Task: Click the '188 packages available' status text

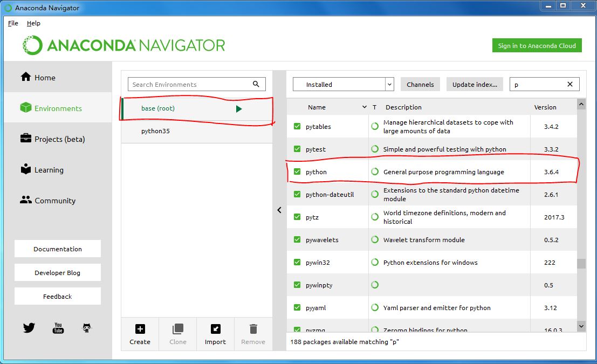Action: (345, 341)
